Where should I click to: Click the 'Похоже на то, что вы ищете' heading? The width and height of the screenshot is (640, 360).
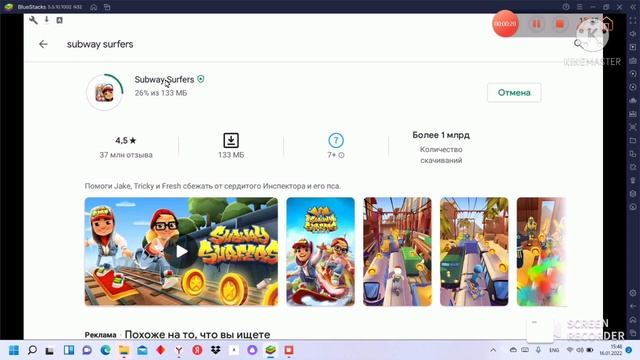(197, 334)
